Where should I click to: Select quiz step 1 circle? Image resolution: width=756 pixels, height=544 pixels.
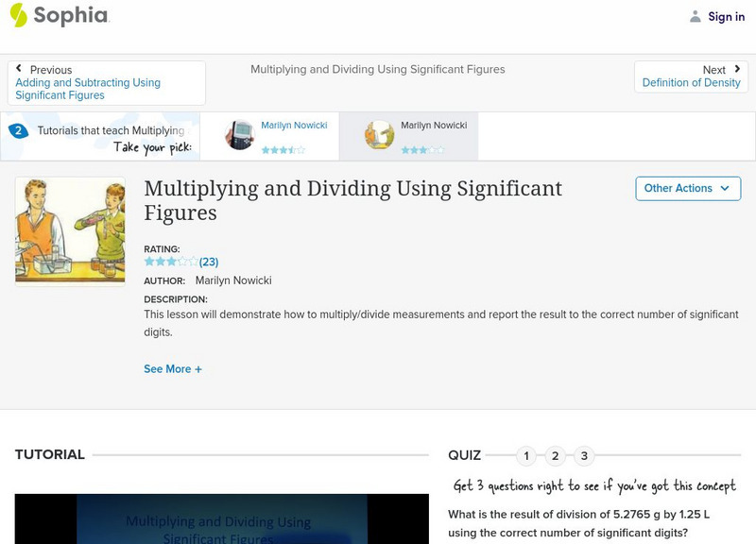[x=527, y=454]
